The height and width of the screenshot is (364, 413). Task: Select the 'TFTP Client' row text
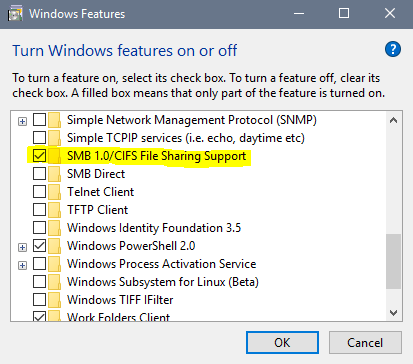tap(98, 210)
